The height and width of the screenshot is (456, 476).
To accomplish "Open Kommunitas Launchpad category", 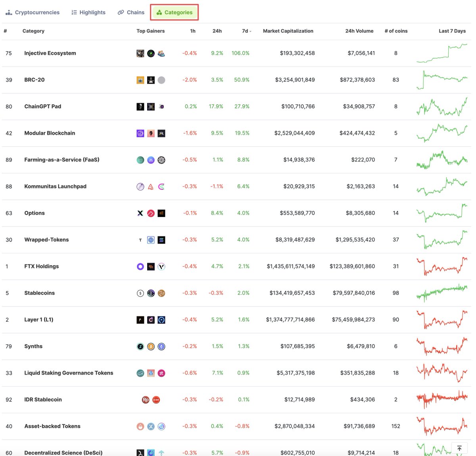I will coord(55,186).
